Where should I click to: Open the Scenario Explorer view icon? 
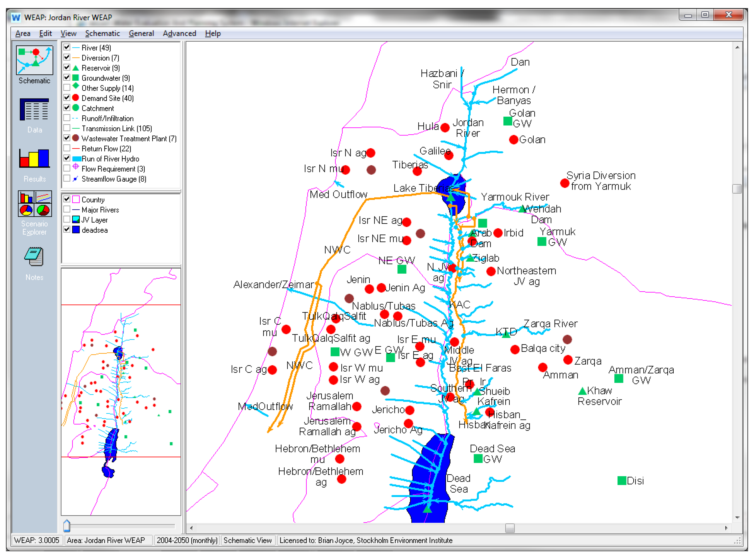tap(35, 203)
